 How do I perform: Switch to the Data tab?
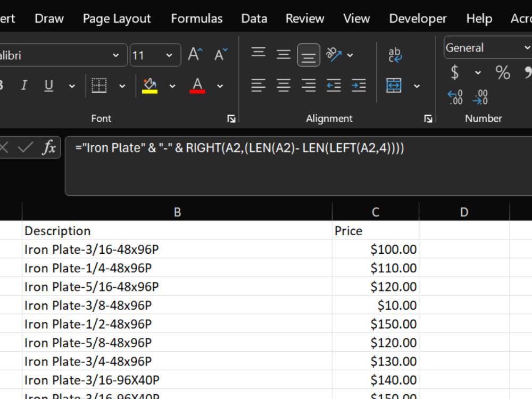pos(254,18)
